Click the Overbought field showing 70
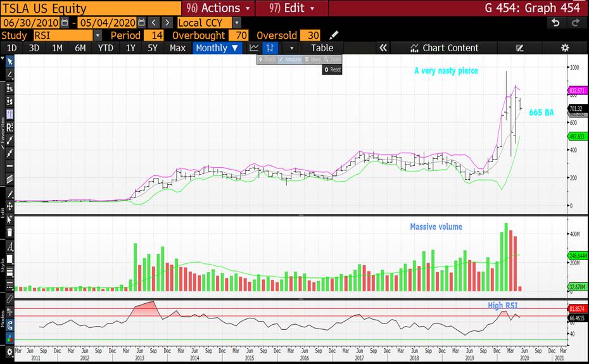Image resolution: width=589 pixels, height=364 pixels. (x=238, y=35)
